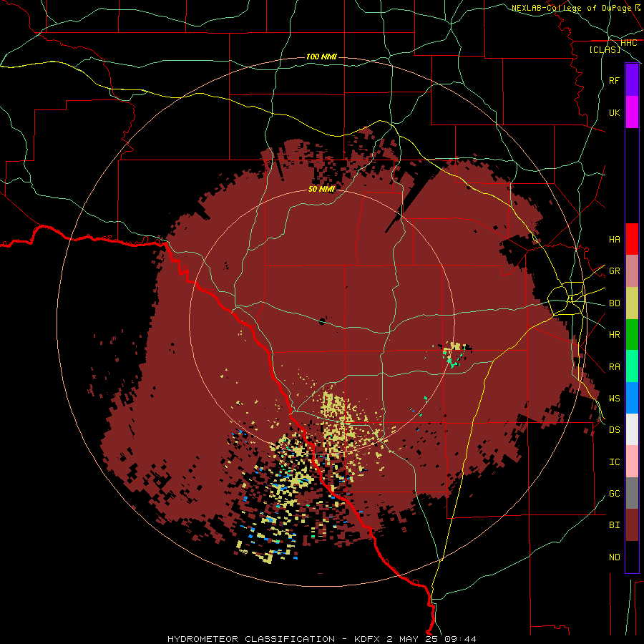Click the blue WS legend swatch
The image size is (644, 644).
click(632, 398)
